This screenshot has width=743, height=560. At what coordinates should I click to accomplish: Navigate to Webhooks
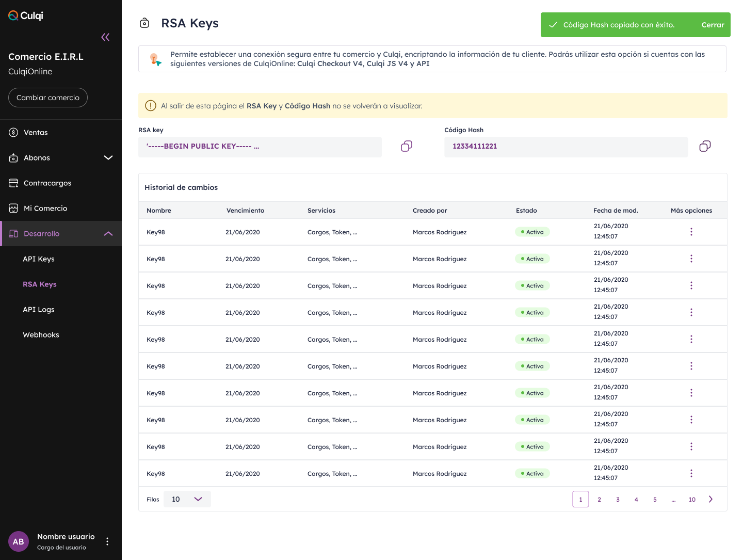pos(41,335)
